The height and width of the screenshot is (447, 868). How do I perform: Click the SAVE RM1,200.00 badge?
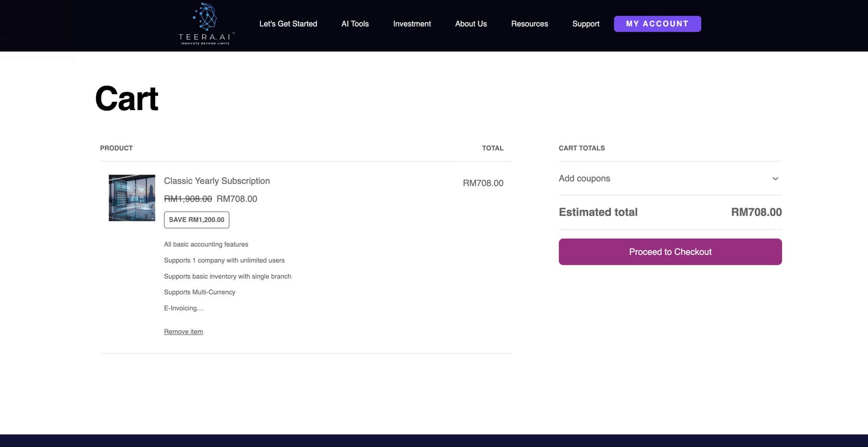tap(196, 220)
